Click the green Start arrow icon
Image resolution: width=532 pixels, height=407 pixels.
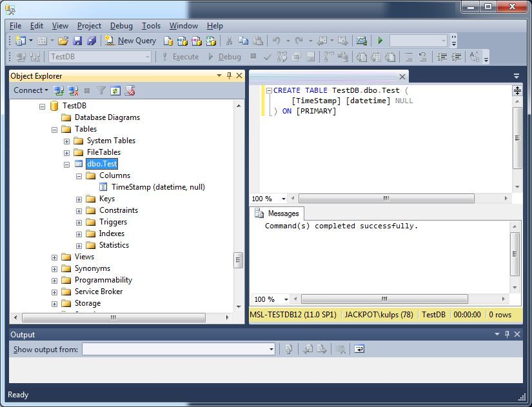point(380,41)
